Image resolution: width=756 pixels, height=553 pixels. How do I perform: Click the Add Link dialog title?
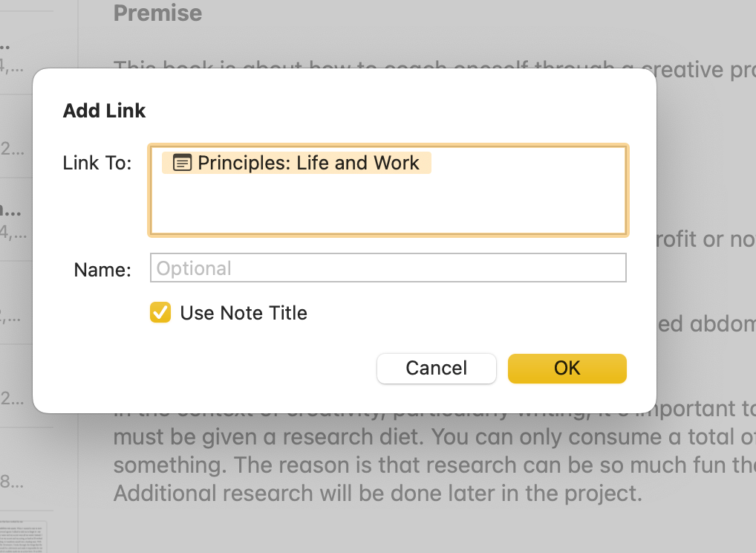tap(104, 110)
